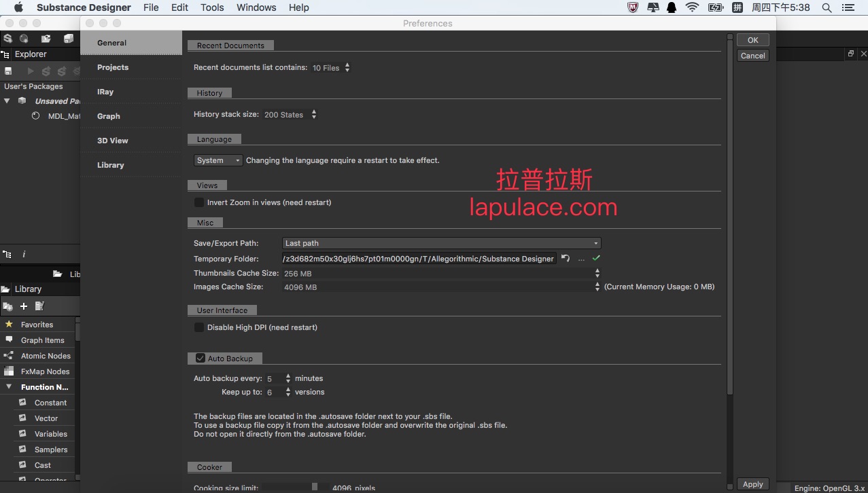Select FxMap Nodes in Library list
The height and width of the screenshot is (493, 868).
click(x=45, y=371)
